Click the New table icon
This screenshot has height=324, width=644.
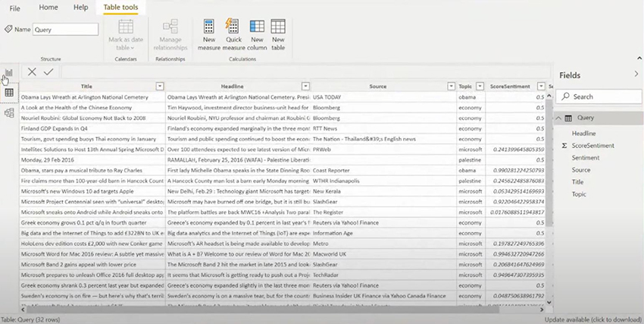(278, 32)
